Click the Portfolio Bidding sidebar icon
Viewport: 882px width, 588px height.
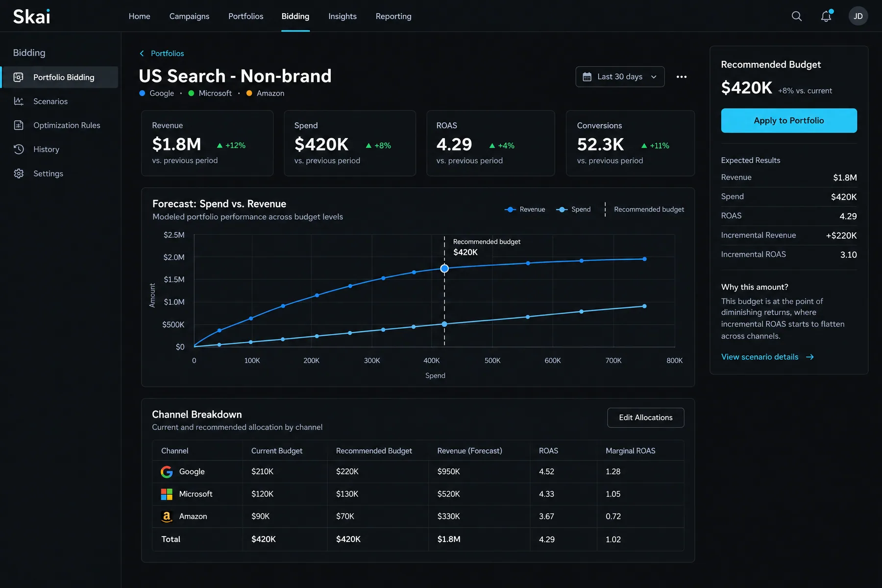click(19, 77)
